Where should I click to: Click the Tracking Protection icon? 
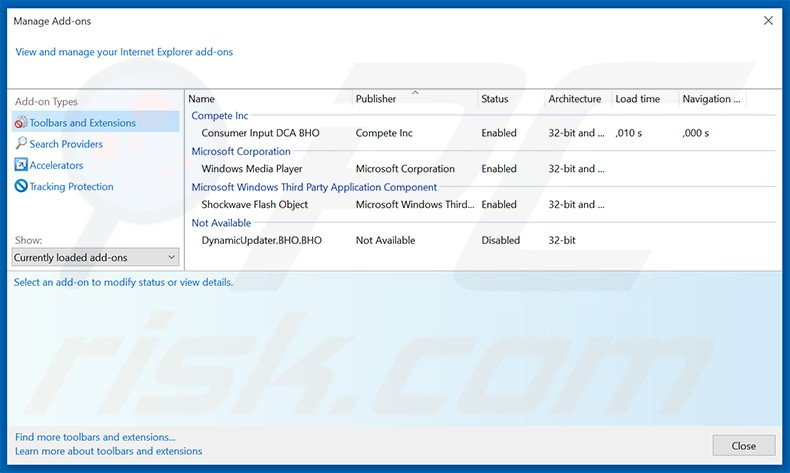click(21, 186)
